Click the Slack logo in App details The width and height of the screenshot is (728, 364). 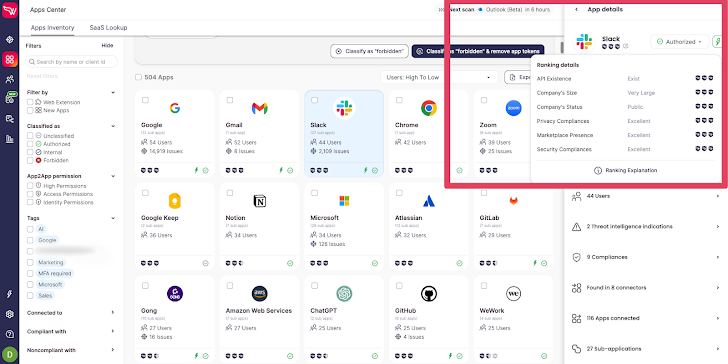584,42
